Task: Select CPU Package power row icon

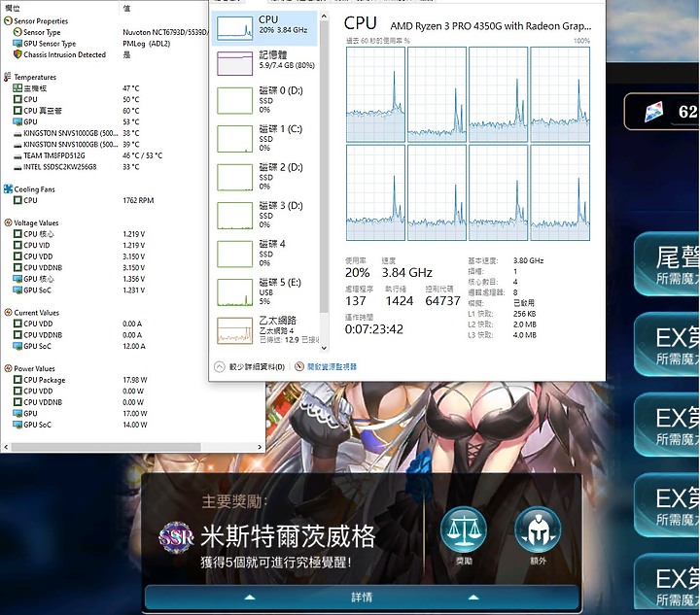Action: click(x=17, y=380)
